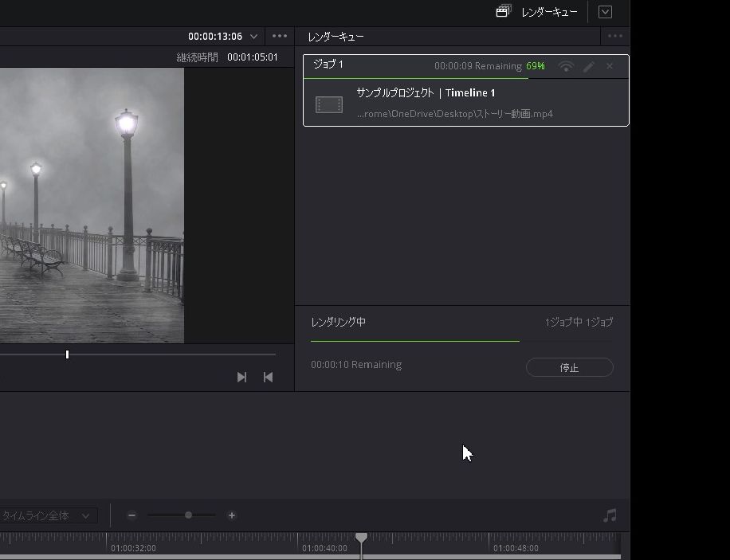Toggle the レンダーキュー panel label in top bar
Viewport: 730px width, 560px height.
pos(549,12)
